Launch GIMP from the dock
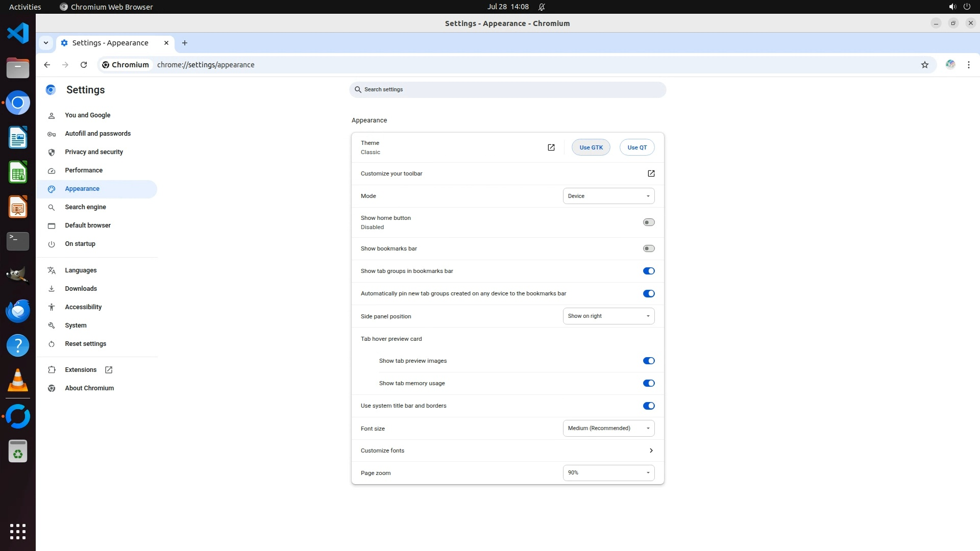 (17, 275)
